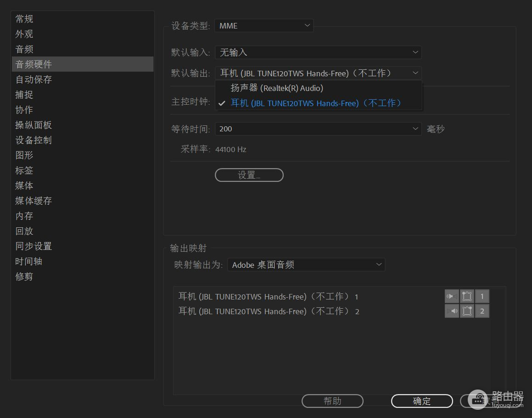Select 协作 in the preferences list
Viewport: 532px width, 418px height.
click(x=83, y=110)
